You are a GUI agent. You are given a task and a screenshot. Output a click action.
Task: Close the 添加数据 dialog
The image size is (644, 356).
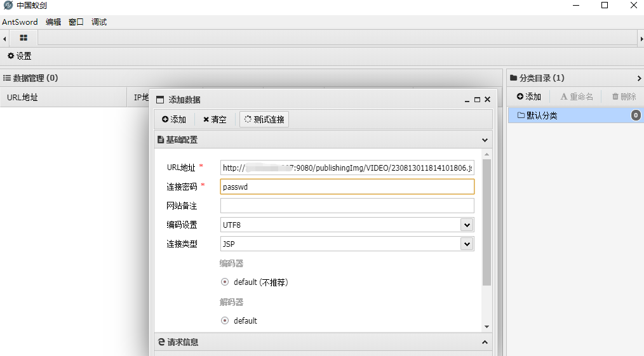click(488, 99)
